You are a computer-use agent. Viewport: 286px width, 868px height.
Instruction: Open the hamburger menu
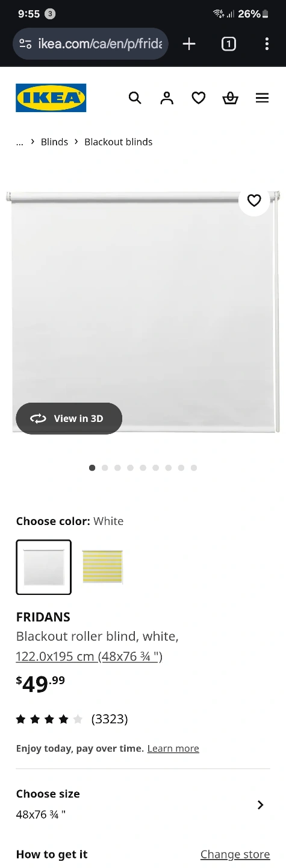tap(262, 98)
